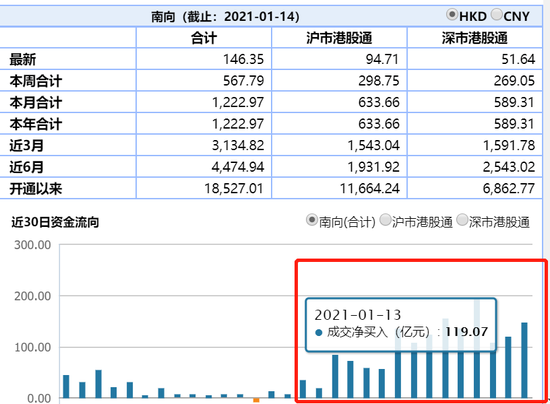
Task: Click the 本月合计 row label
Action: point(36,102)
